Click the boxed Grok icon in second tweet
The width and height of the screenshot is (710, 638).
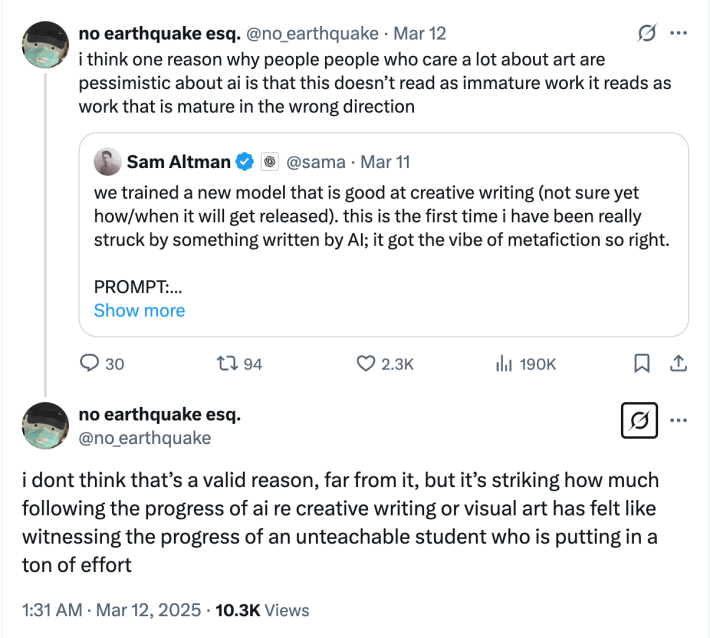pos(640,422)
